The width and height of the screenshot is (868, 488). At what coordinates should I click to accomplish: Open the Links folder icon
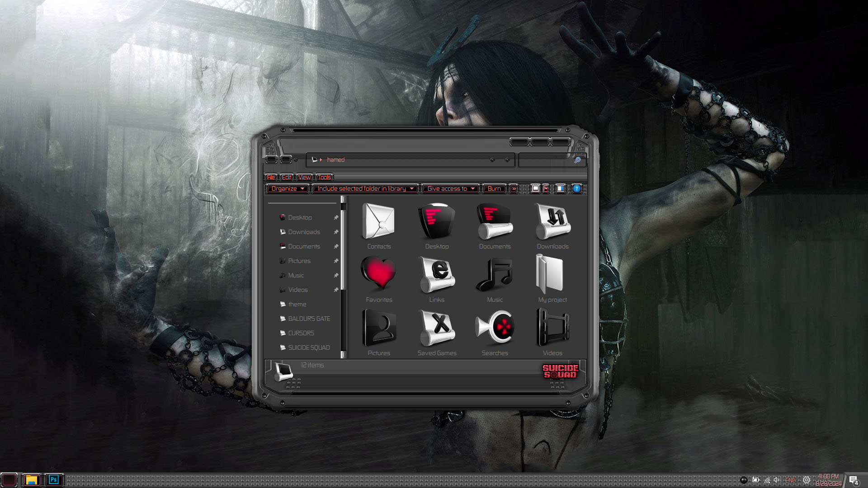[x=437, y=274]
